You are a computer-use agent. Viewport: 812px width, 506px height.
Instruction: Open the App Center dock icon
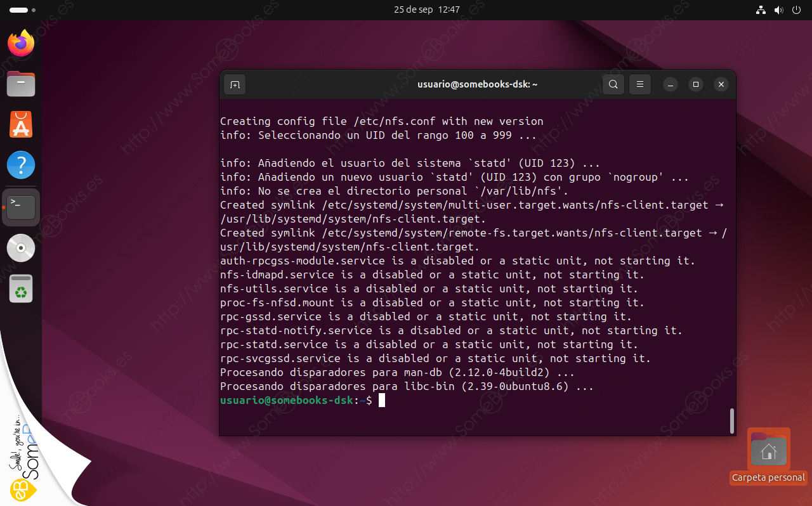pyautogui.click(x=21, y=124)
